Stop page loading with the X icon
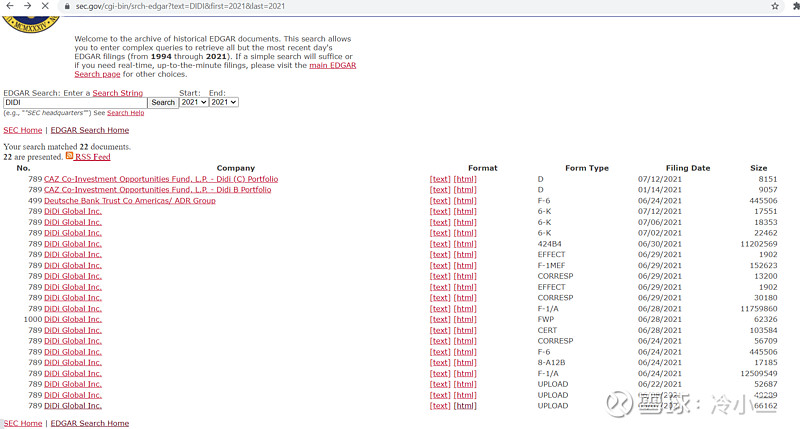The image size is (800, 429). point(47,6)
